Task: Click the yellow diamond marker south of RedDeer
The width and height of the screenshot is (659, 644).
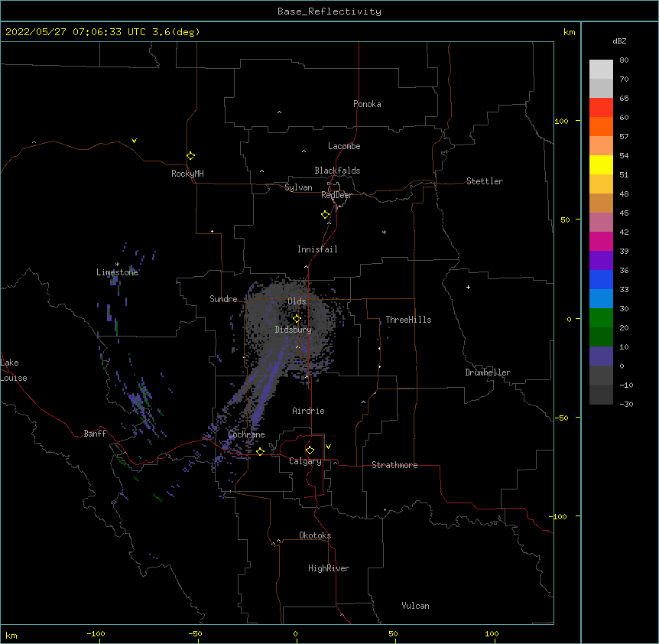Action: pyautogui.click(x=326, y=215)
